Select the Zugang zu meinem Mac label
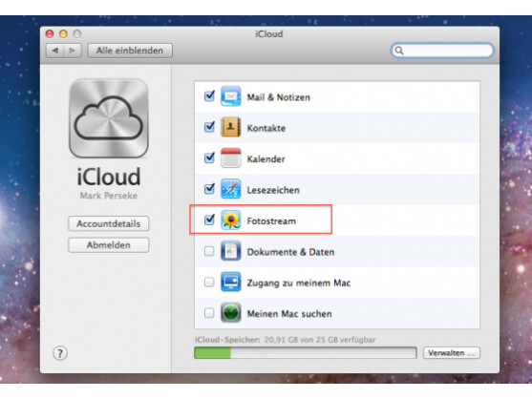Screen dimensions: 532x399 [299, 283]
